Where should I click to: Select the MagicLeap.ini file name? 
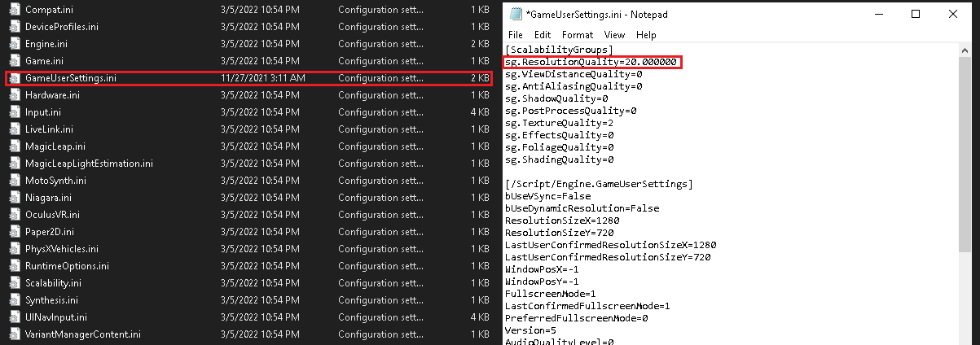55,146
